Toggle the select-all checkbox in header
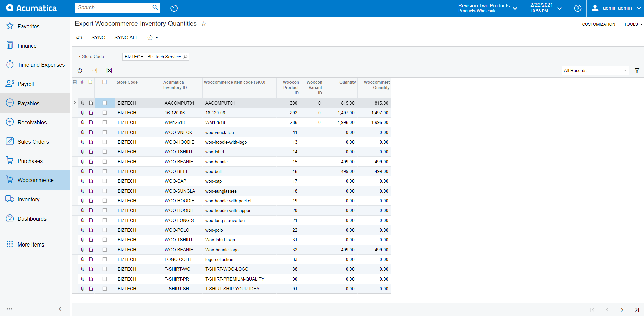The width and height of the screenshot is (644, 316). point(105,82)
